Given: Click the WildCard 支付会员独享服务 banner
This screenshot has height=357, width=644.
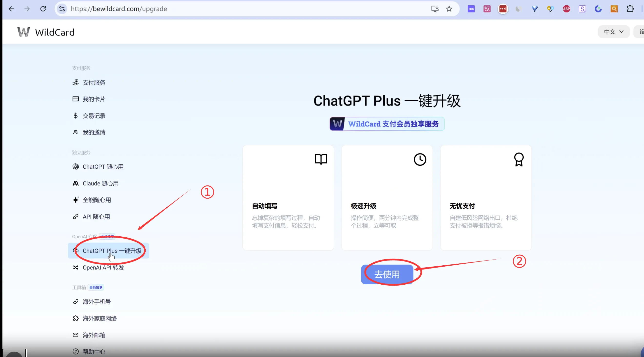Looking at the screenshot, I should [x=387, y=124].
